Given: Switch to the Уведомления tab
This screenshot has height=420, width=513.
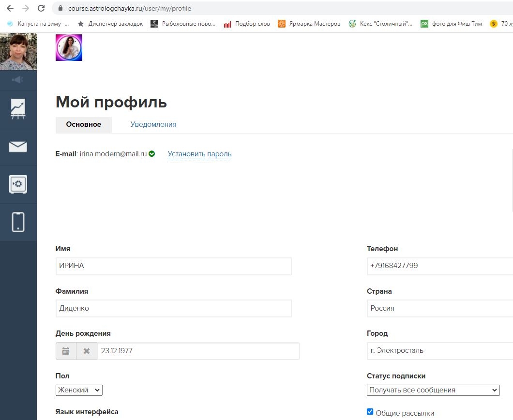Looking at the screenshot, I should [x=153, y=124].
